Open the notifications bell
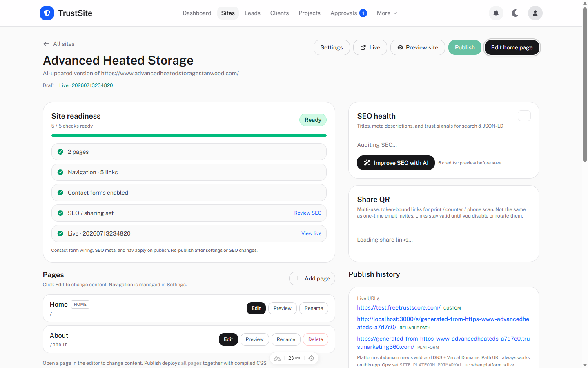 pyautogui.click(x=496, y=13)
